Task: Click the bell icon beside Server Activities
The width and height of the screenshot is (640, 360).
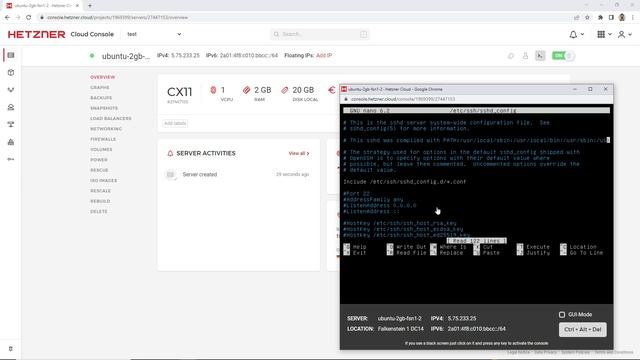Action: (x=170, y=153)
